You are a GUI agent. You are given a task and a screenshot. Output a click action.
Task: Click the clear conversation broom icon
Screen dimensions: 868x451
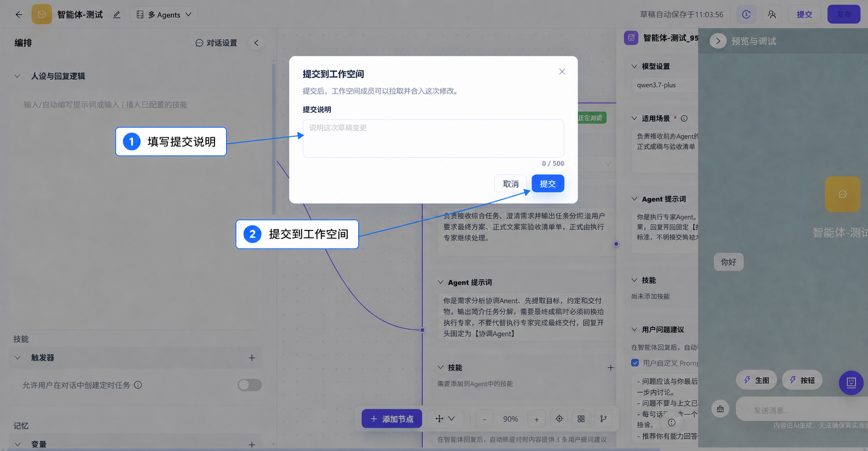720,409
